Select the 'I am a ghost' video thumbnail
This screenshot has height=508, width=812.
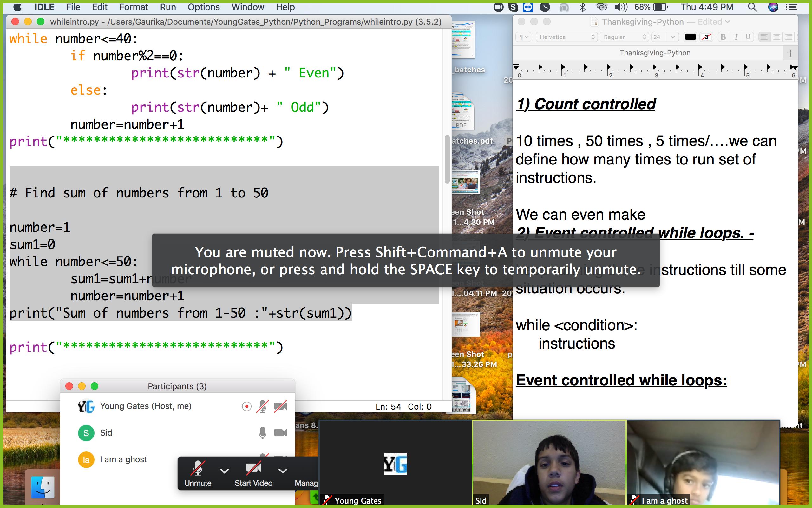[x=703, y=463]
